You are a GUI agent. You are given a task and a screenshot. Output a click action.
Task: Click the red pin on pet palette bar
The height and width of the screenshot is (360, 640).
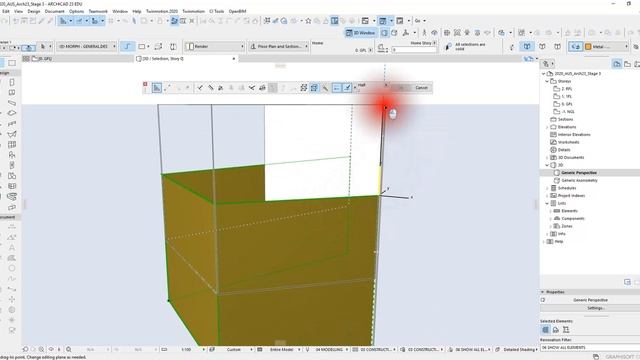click(145, 84)
